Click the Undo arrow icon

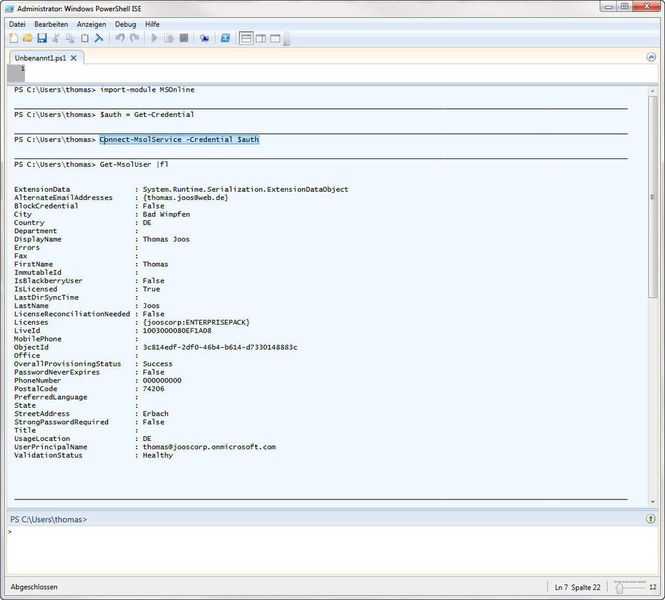pyautogui.click(x=120, y=39)
